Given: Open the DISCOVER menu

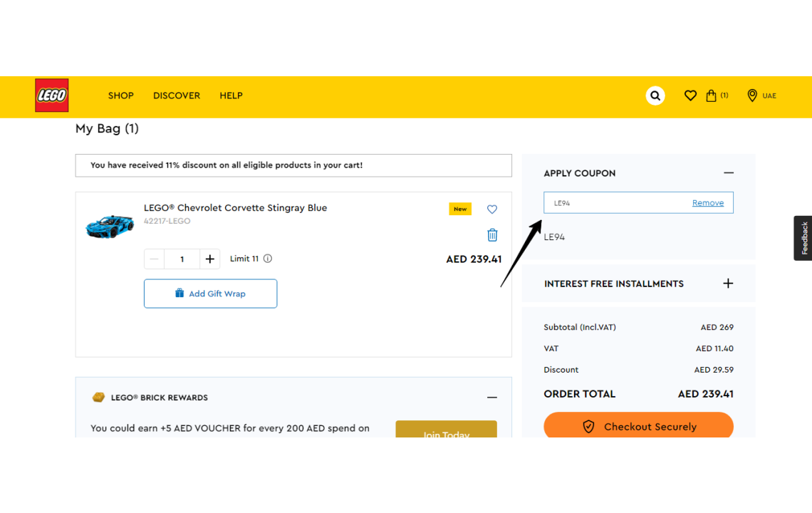Looking at the screenshot, I should (177, 95).
